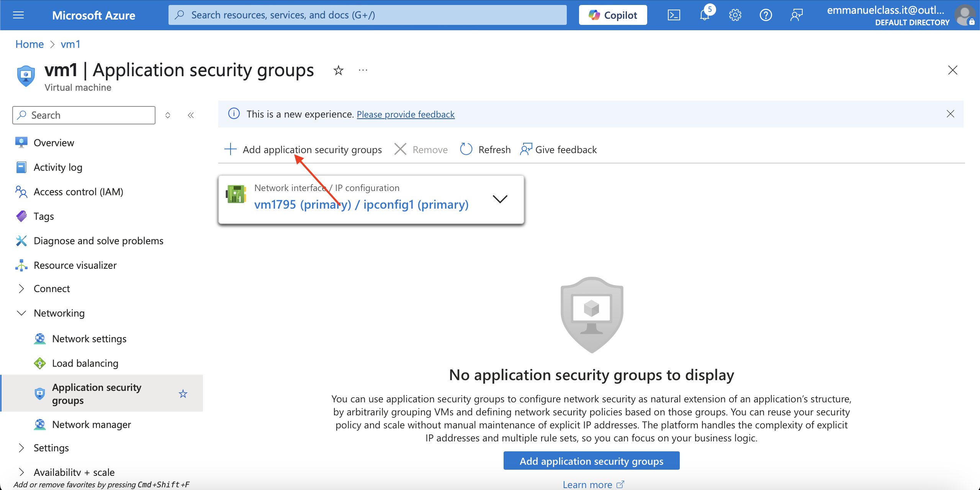This screenshot has height=490, width=980.
Task: Open Activity log in sidebar
Action: (58, 167)
